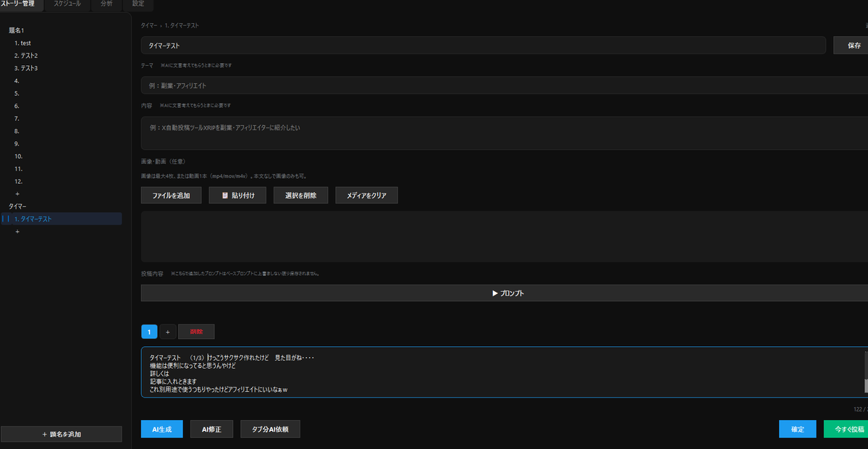868x449 pixels.
Task: Click the タイマー breadcrumb text
Action: (148, 25)
